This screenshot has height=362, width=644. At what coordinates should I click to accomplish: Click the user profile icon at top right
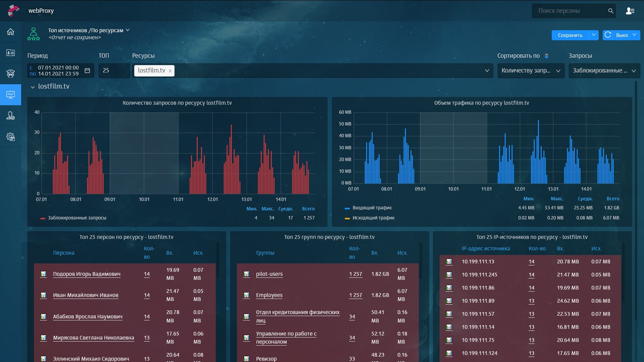click(630, 11)
